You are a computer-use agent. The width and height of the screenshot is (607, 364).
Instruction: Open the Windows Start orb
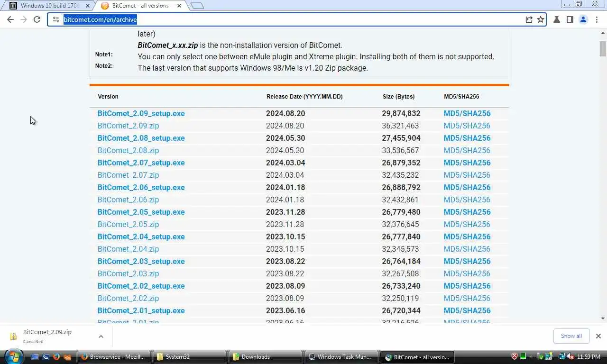click(13, 356)
